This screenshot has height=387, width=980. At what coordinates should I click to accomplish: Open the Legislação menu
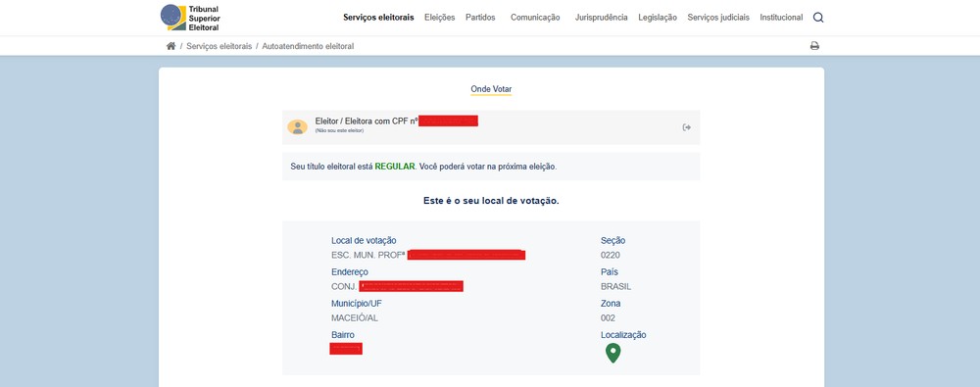(x=658, y=18)
